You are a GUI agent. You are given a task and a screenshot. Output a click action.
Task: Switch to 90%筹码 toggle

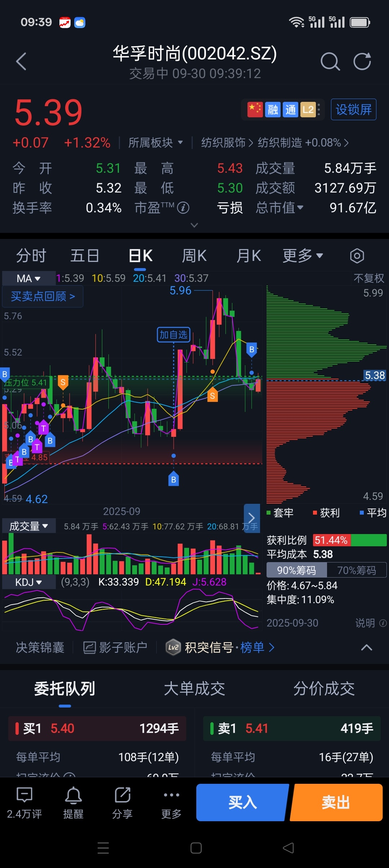(296, 570)
